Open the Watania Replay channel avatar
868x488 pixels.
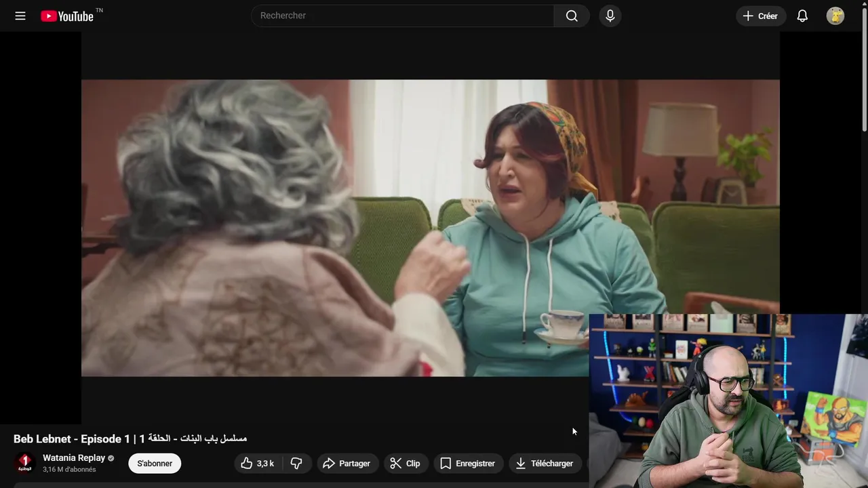click(25, 463)
